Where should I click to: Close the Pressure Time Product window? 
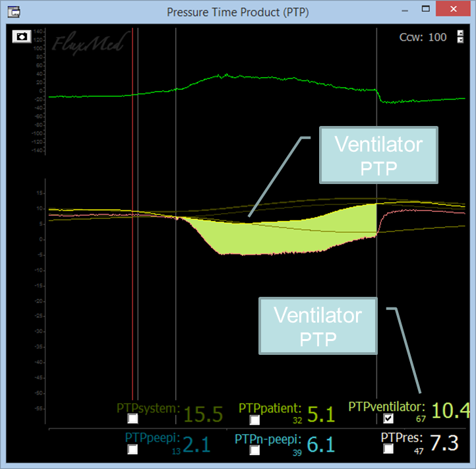[453, 9]
